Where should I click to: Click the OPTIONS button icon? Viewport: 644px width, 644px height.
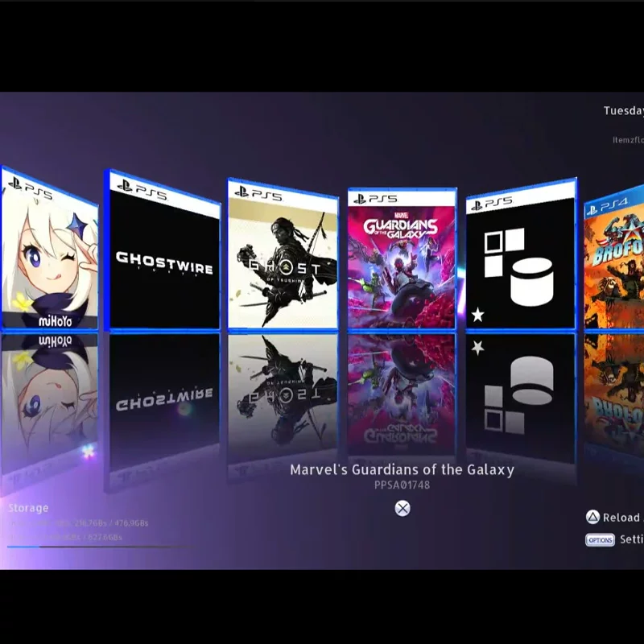pos(600,539)
